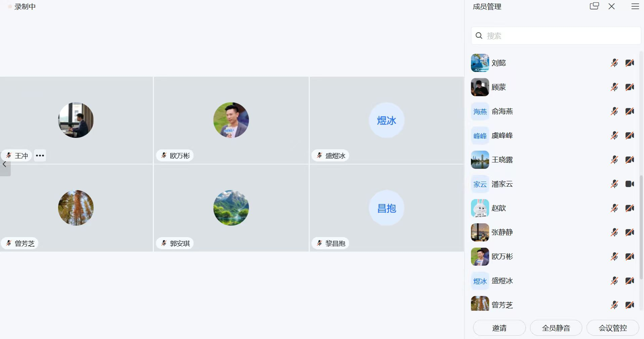
Task: Click 赵歆's microphone icon in member list
Action: [614, 208]
